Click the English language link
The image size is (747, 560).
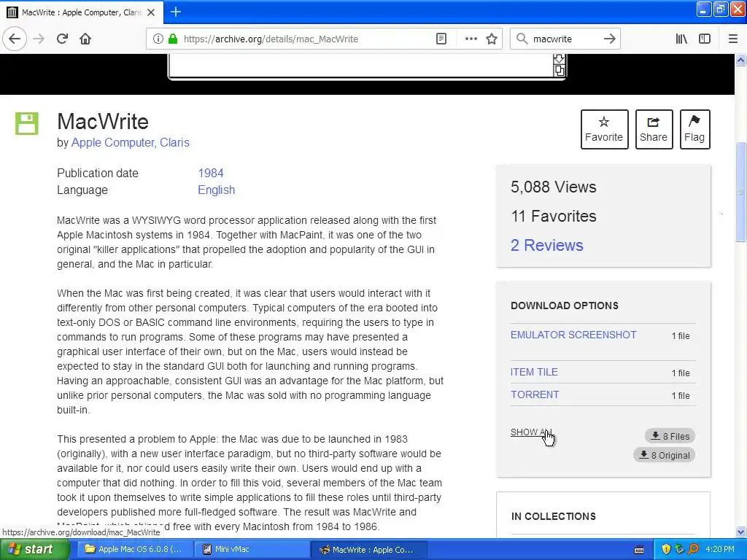(216, 190)
